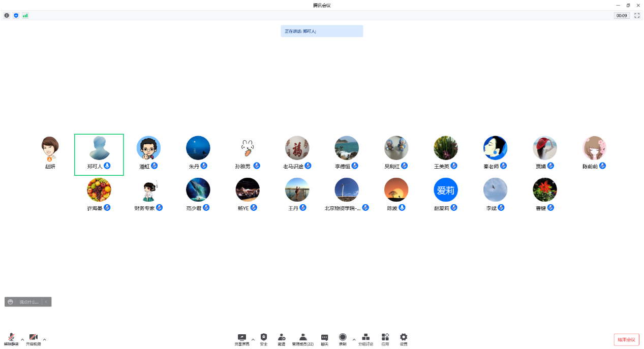Start recording (录制) the meeting
Image resolution: width=644 pixels, height=349 pixels.
click(343, 339)
